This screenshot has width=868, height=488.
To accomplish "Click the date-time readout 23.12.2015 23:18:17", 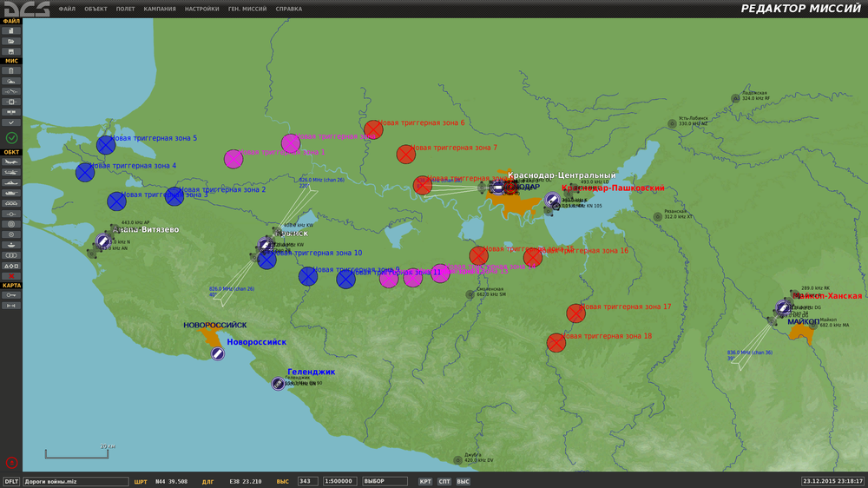I will (832, 481).
